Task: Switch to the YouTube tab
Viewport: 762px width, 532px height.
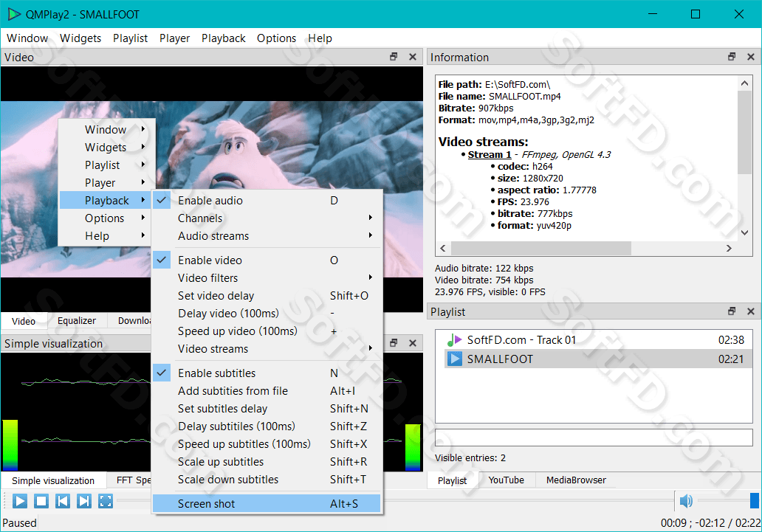Action: [x=506, y=480]
